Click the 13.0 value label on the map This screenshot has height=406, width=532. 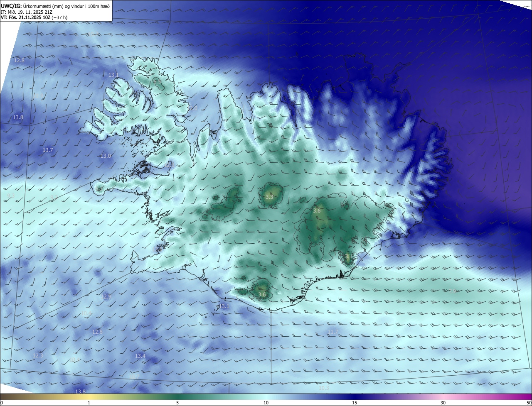[x=106, y=156]
